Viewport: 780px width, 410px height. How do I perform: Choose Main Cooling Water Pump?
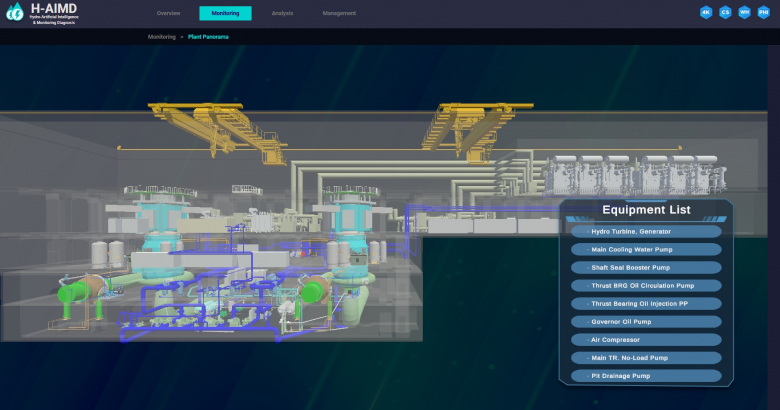pos(647,250)
